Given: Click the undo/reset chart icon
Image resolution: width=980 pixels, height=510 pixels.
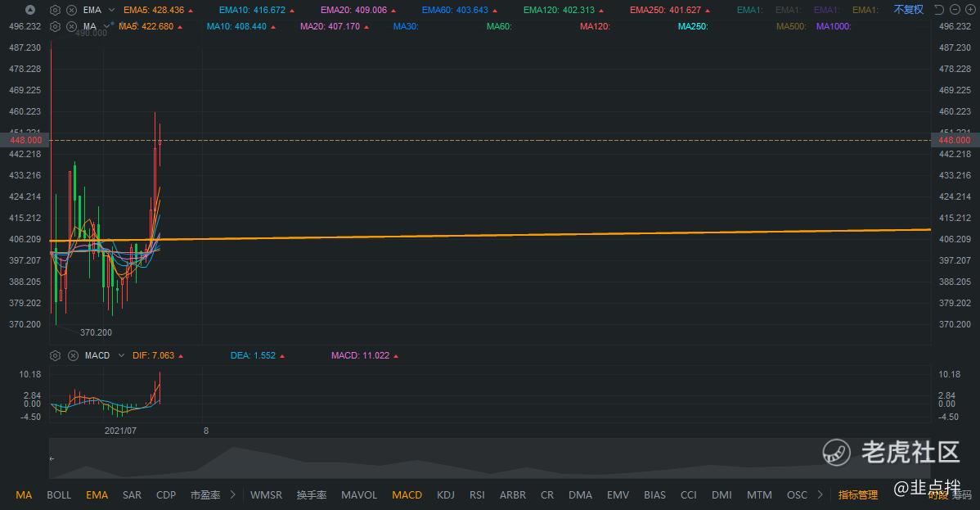Looking at the screenshot, I should (x=939, y=9).
